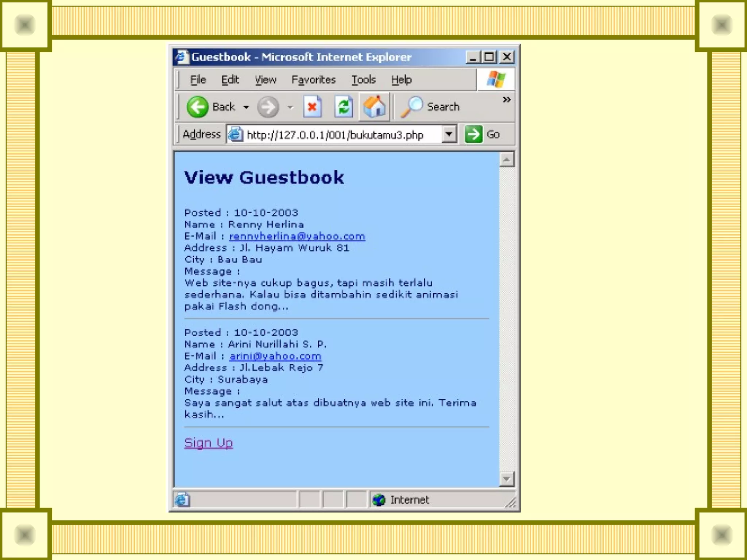Image resolution: width=747 pixels, height=560 pixels.
Task: Click the City Surabaya line
Action: tap(226, 380)
